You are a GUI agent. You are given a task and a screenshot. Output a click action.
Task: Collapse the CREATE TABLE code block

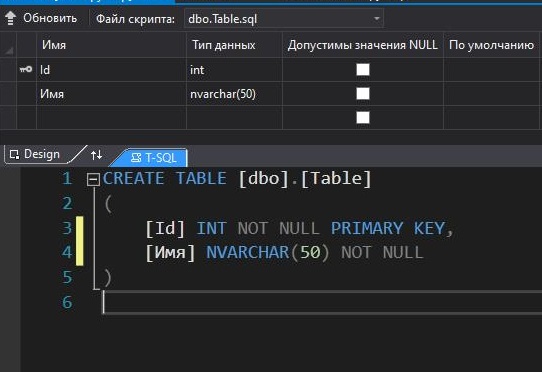(x=93, y=179)
